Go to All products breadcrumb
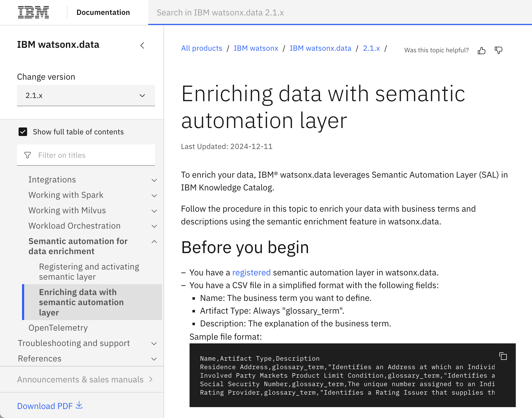Viewport: 532px width, 418px height. (x=201, y=48)
